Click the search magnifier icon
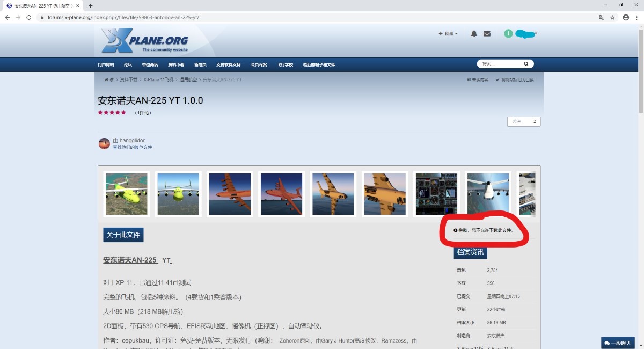644x349 pixels. pos(526,64)
